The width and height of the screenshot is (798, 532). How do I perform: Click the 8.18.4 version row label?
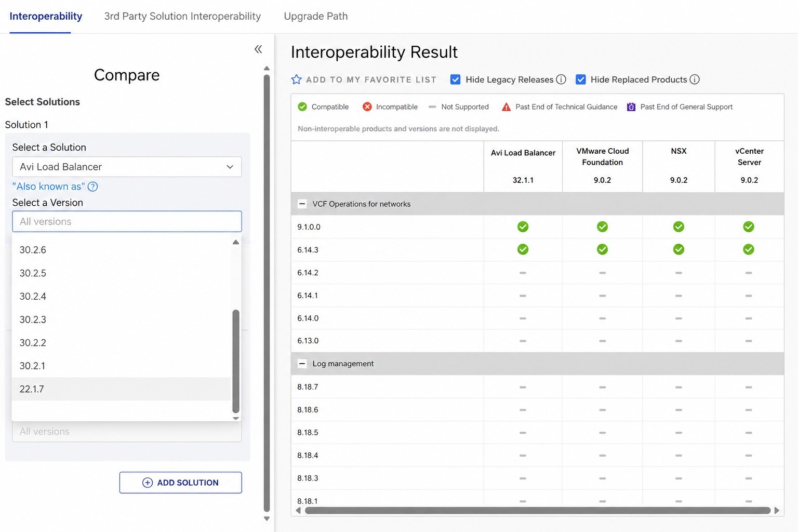click(308, 456)
